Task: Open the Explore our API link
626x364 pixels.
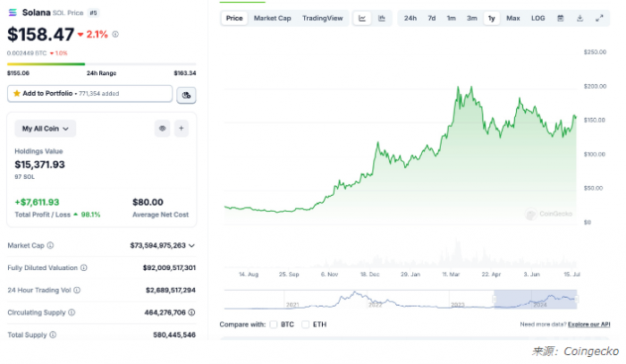Action: 588,324
